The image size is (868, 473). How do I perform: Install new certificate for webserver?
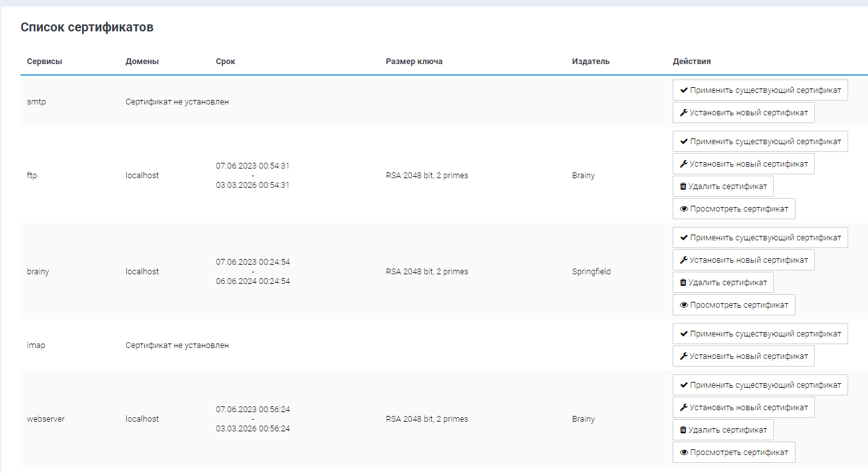[x=743, y=408]
